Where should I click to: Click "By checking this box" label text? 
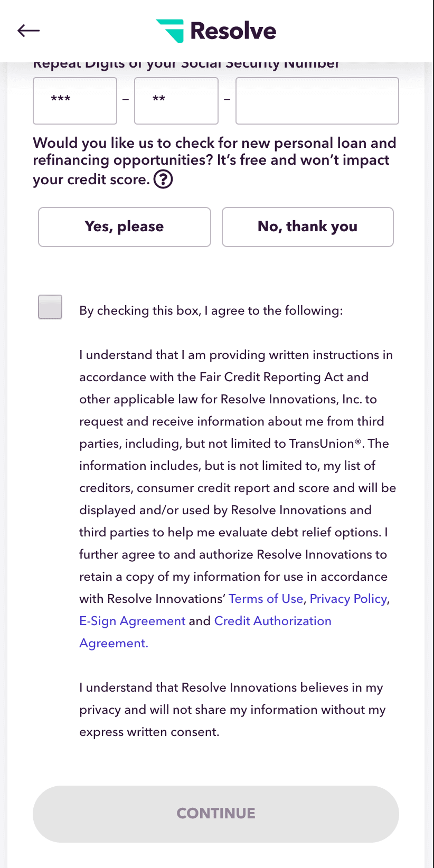[211, 310]
